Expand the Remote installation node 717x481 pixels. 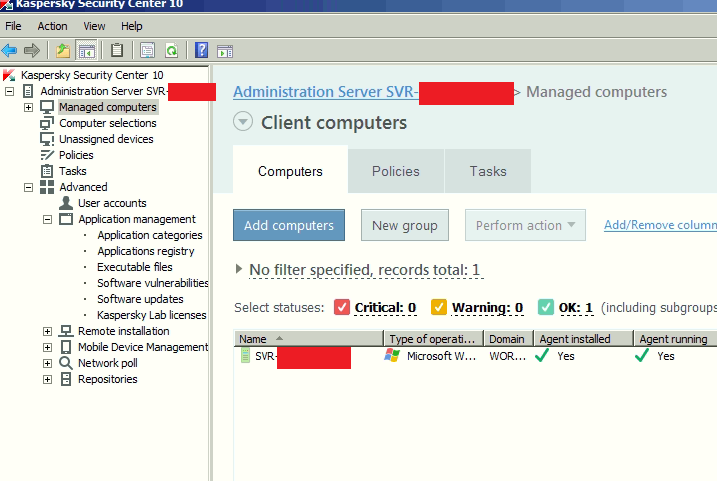(47, 331)
